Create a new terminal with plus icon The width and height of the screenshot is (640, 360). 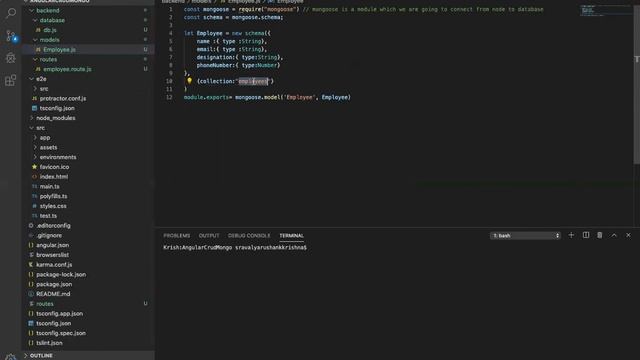571,235
